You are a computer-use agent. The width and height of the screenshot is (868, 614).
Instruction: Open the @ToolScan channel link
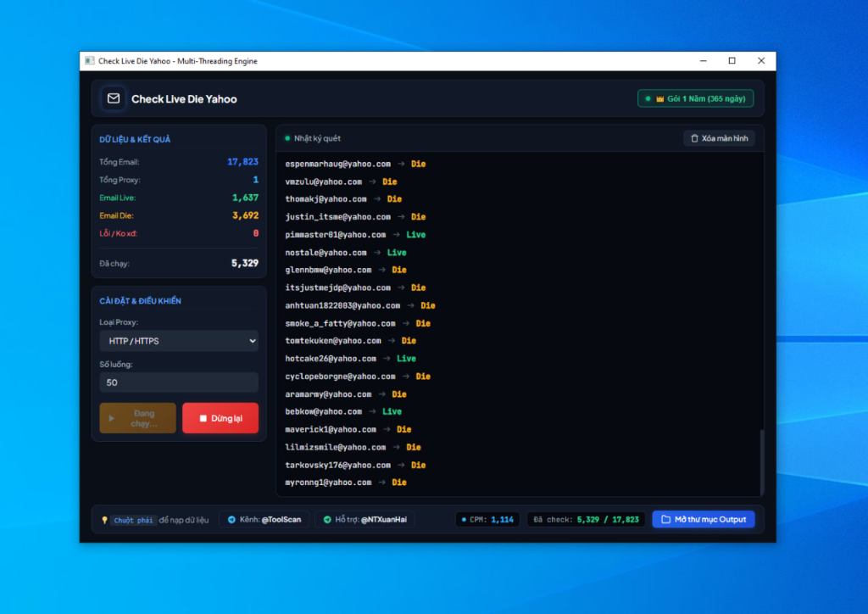point(264,519)
